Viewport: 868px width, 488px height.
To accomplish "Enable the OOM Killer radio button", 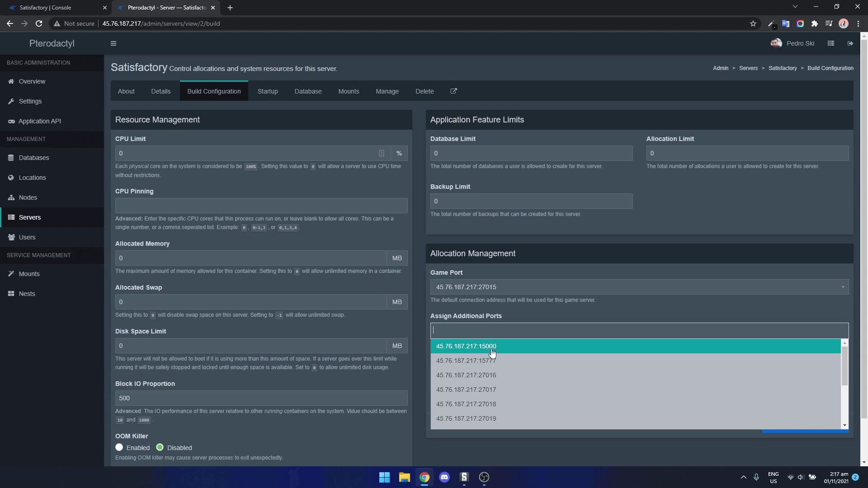I will (x=119, y=447).
